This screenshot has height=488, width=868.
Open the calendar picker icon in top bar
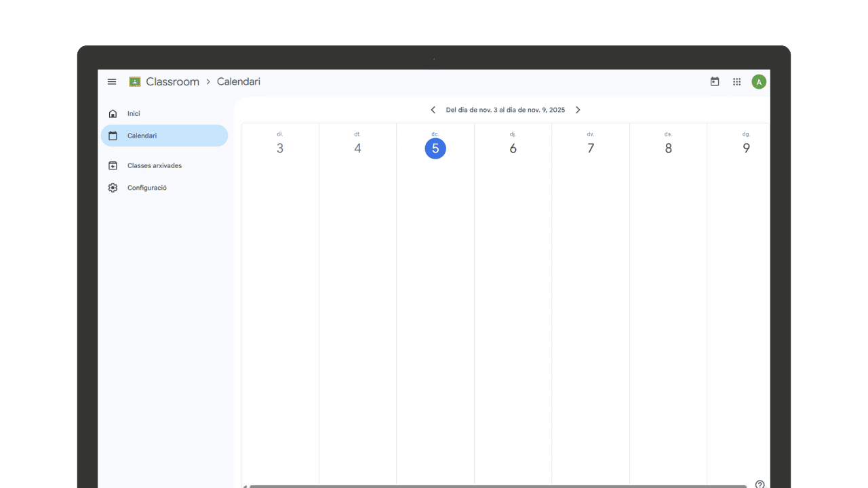pos(715,81)
